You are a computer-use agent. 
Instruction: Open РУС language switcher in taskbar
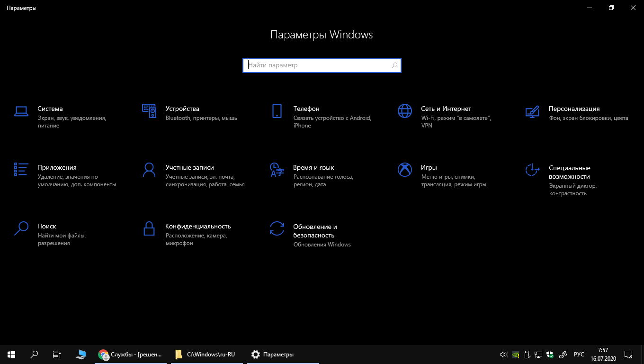pos(579,354)
